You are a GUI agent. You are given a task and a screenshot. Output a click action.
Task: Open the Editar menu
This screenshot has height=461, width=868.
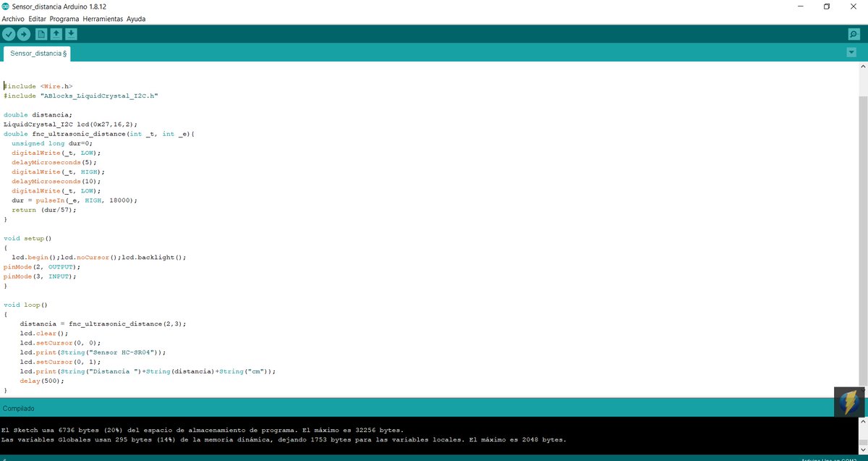tap(38, 19)
